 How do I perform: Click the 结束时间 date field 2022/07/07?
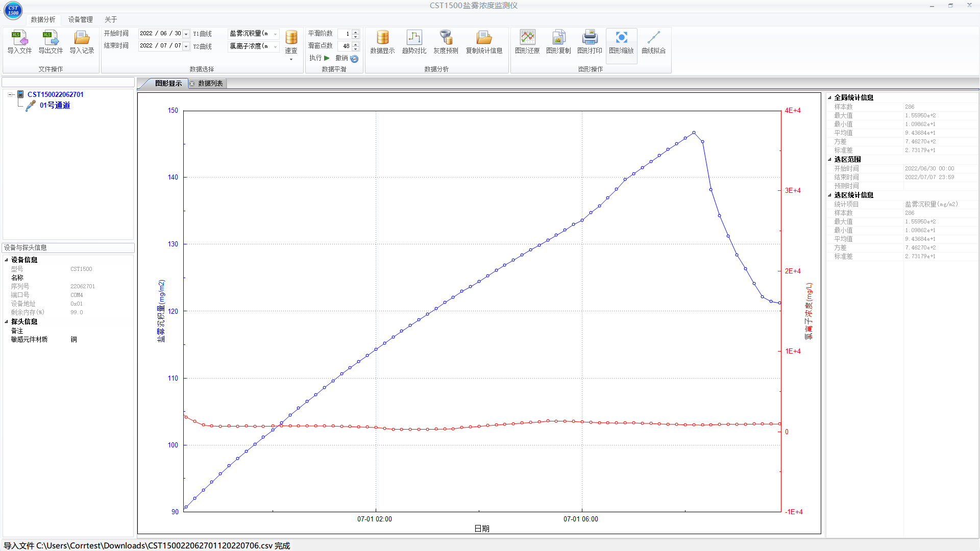click(x=161, y=46)
